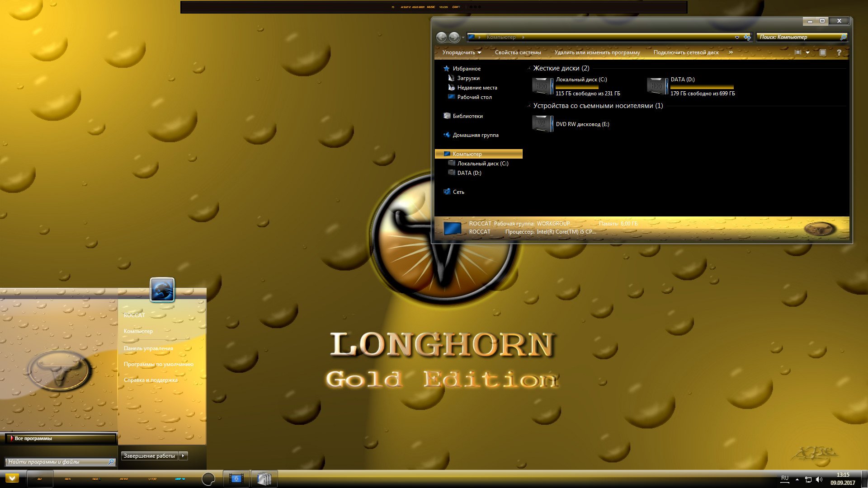The height and width of the screenshot is (488, 868).
Task: Click Подключить сетевой диск toolbar item
Action: click(x=686, y=52)
